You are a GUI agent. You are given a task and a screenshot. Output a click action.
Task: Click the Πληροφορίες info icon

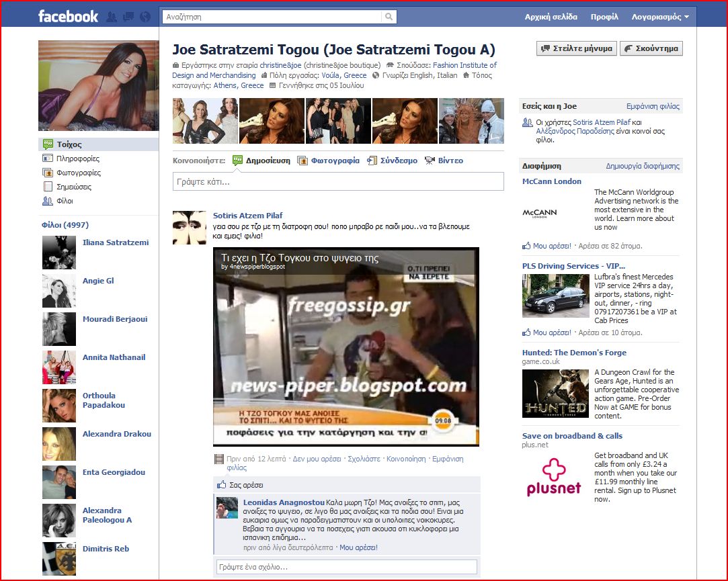click(47, 159)
